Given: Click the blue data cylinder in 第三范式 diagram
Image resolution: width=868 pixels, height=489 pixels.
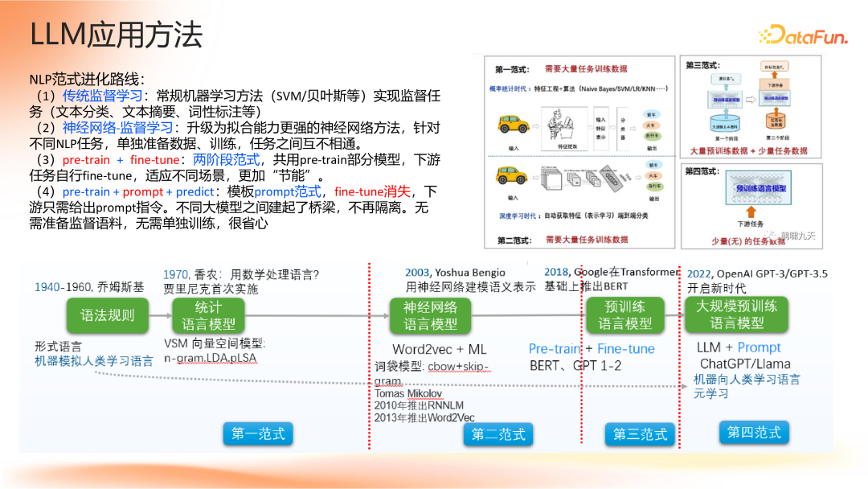Looking at the screenshot, I should tap(726, 122).
